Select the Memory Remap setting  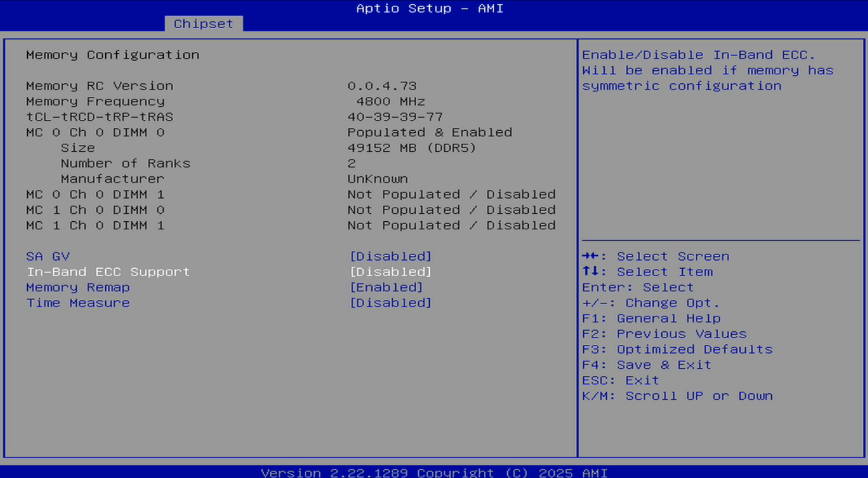point(78,287)
